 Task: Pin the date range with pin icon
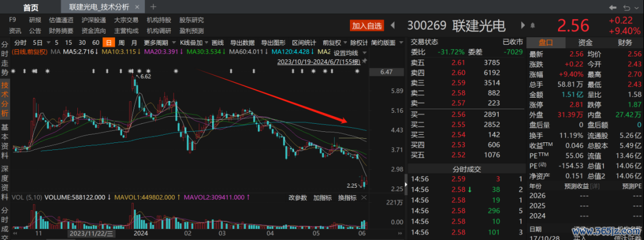pos(364,61)
